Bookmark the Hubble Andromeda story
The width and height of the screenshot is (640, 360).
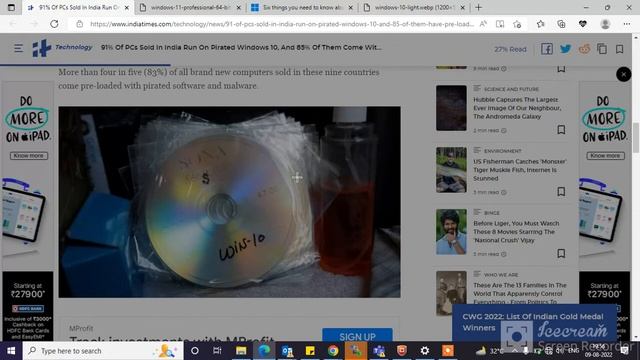(x=561, y=129)
